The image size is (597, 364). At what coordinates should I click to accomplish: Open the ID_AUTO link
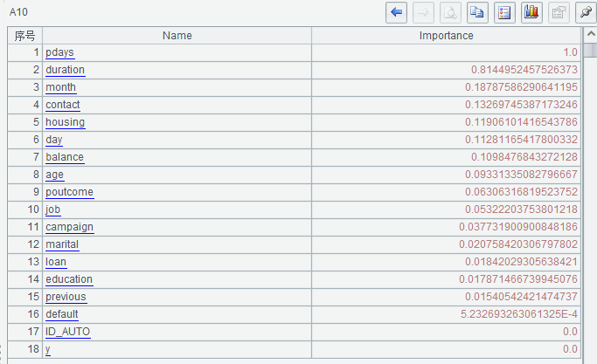[68, 333]
